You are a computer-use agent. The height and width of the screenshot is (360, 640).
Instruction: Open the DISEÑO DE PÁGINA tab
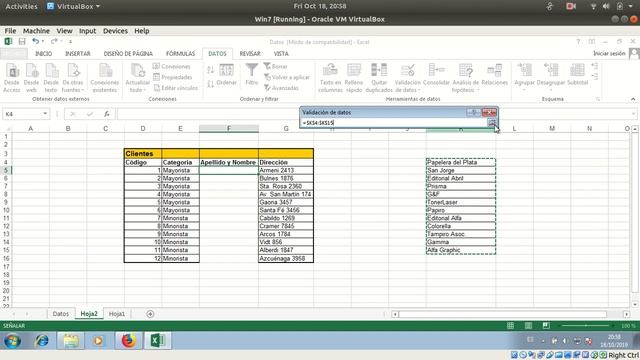tap(128, 53)
